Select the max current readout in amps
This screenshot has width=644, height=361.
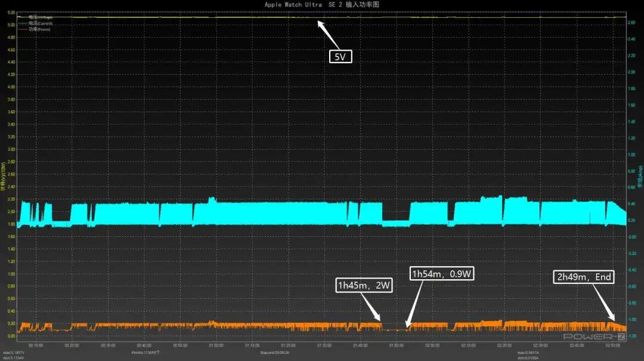pyautogui.click(x=528, y=353)
